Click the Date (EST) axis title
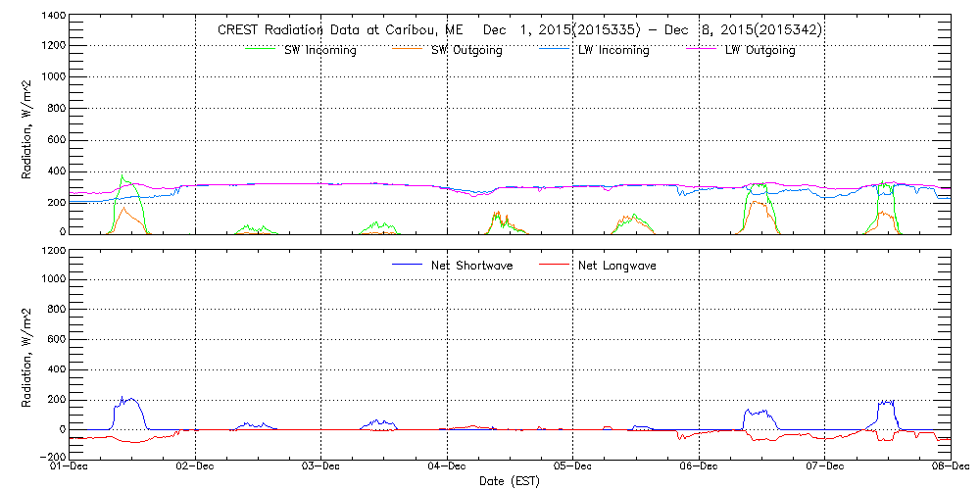Screen dimensions: 980x490 (x=510, y=481)
